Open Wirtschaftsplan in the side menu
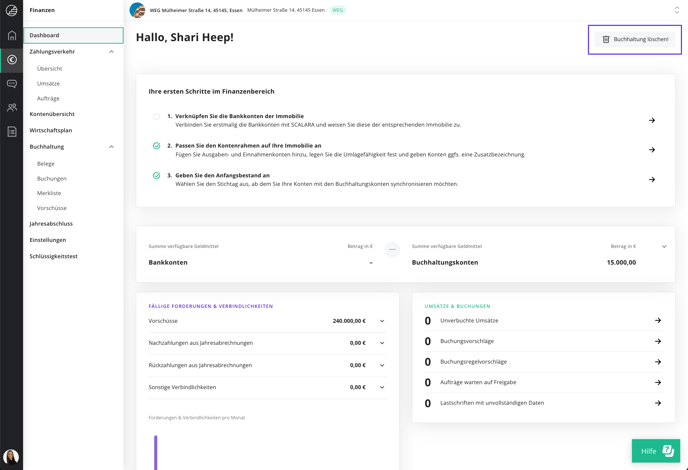Viewport: 688px width, 470px height. 51,130
